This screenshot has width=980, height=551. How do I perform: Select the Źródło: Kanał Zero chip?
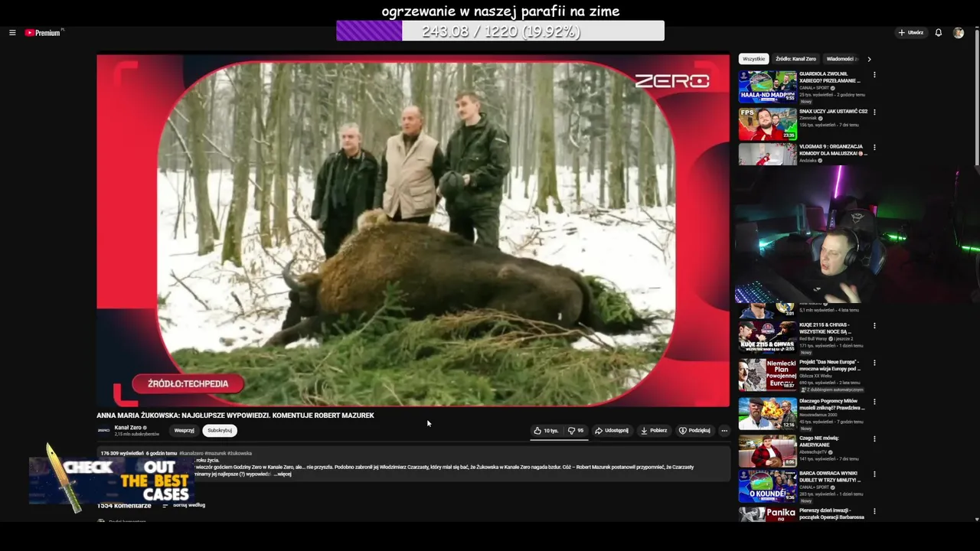click(x=795, y=59)
